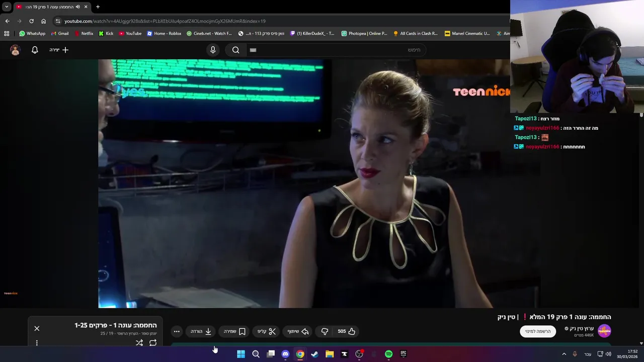Reload the page with refresh icon
This screenshot has height=362, width=644.
pos(31,21)
